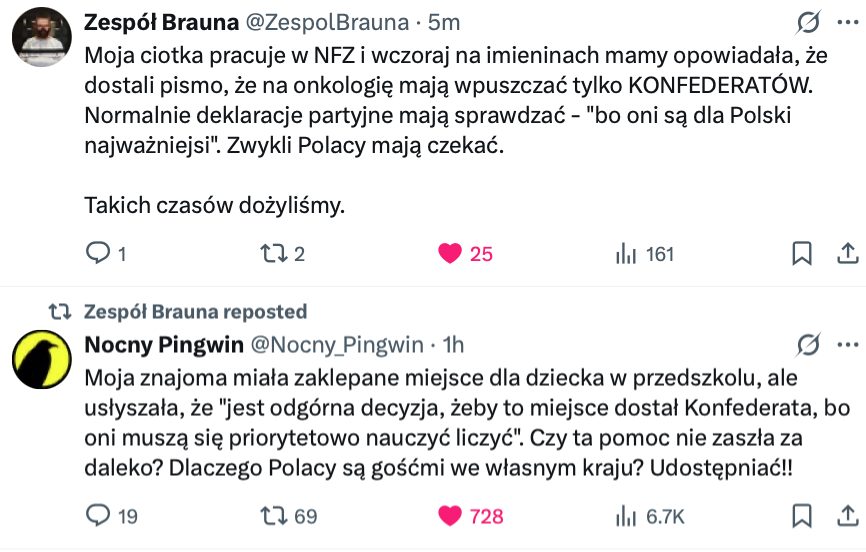Screen dimensions: 866x552
Task: Repost the Zespół Brauna NFZ post
Action: tap(273, 254)
